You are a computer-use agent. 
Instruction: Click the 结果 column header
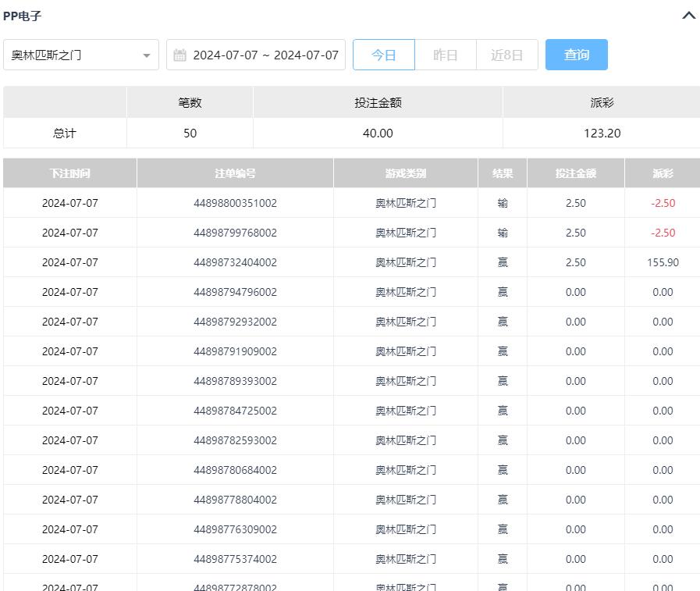(503, 173)
